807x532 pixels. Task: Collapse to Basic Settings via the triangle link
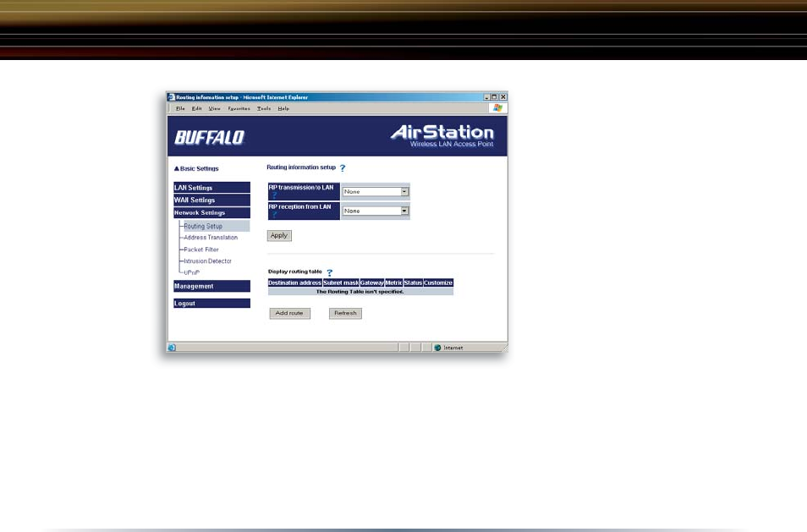tap(196, 169)
